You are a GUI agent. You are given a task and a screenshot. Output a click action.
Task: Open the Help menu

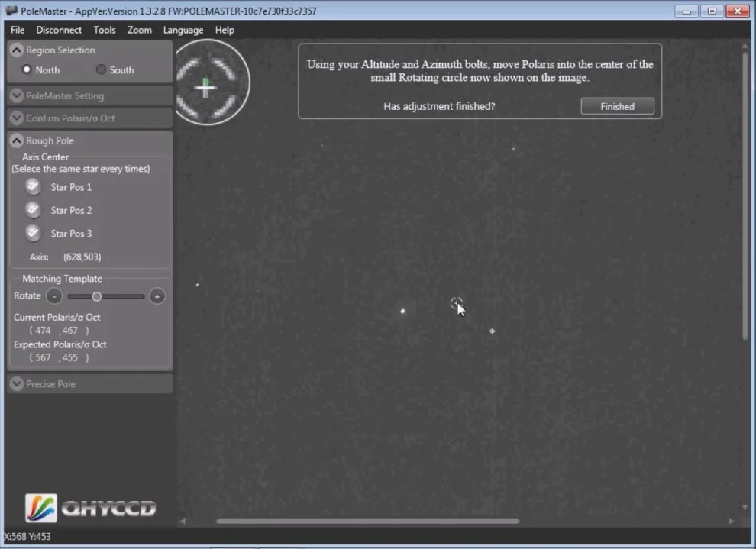point(225,30)
